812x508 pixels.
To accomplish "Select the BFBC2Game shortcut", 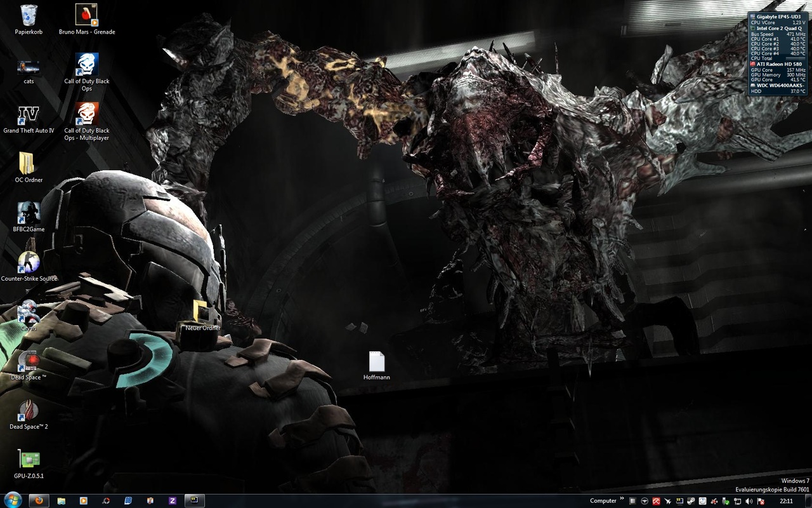I will (29, 217).
